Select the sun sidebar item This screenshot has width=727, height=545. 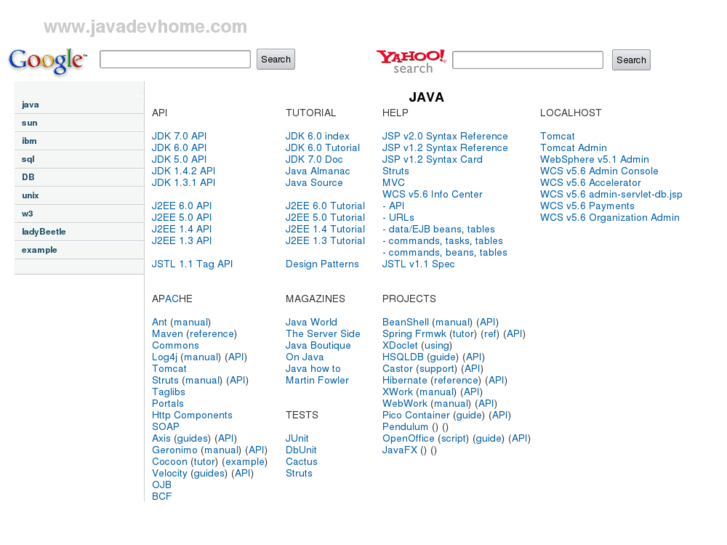point(79,123)
